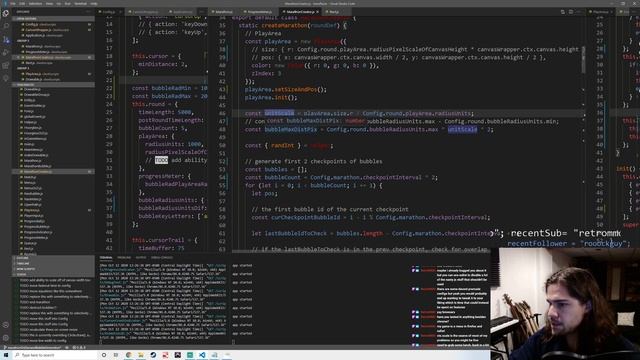Switch to the Application.js editor tab
640x360 pixels.
(180, 12)
